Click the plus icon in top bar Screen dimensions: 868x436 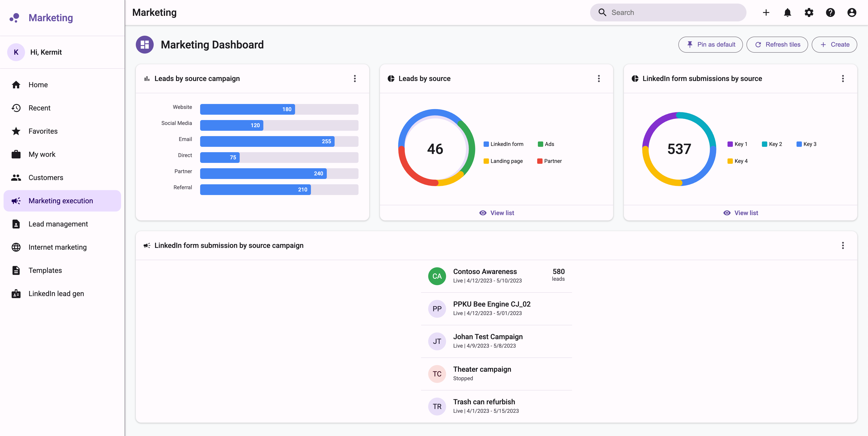[x=766, y=12]
